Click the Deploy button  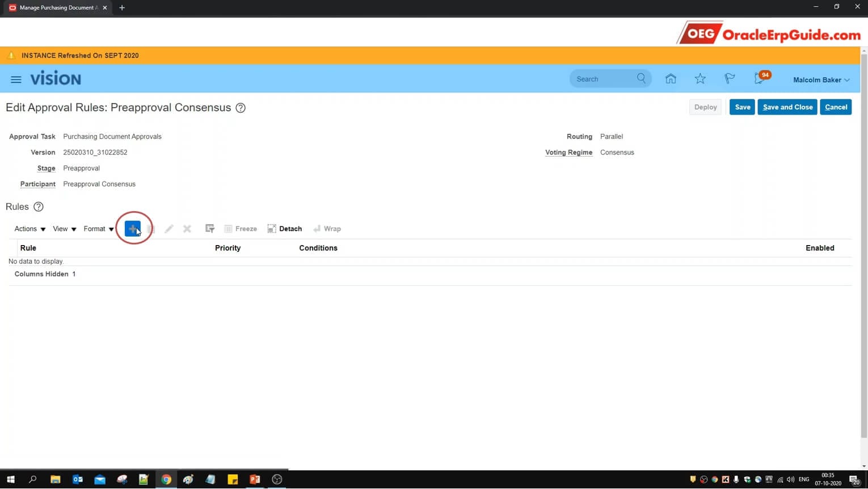[705, 107]
